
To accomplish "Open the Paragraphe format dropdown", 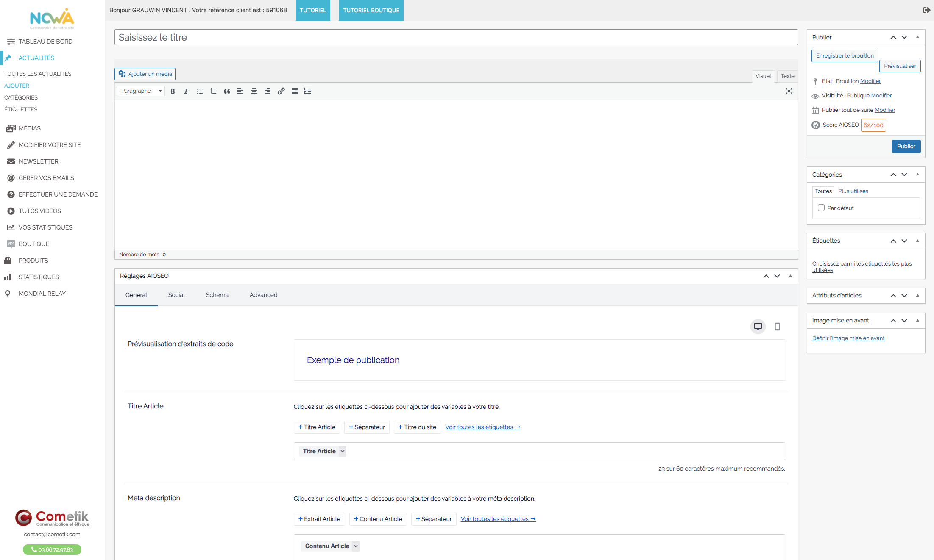I will click(141, 91).
